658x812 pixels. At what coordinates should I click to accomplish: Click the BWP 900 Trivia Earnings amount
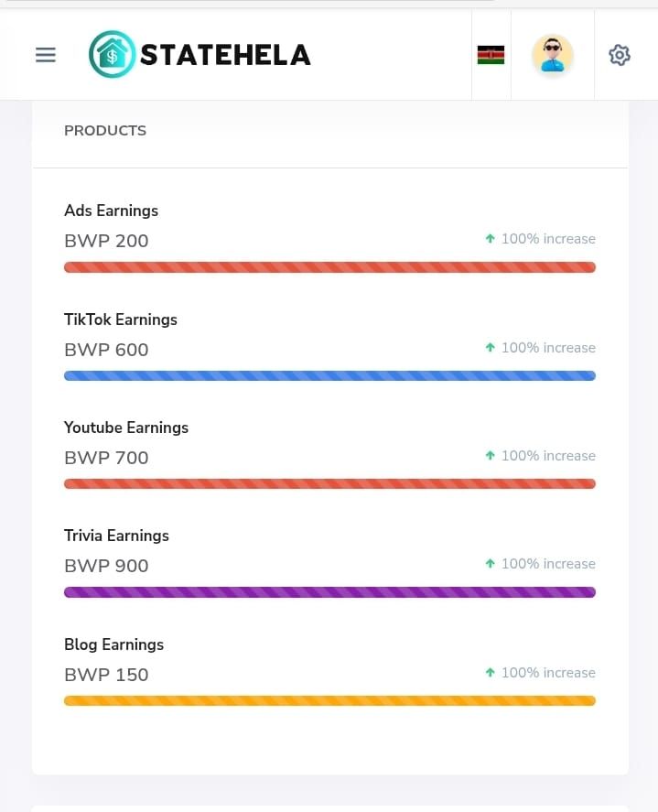106,566
